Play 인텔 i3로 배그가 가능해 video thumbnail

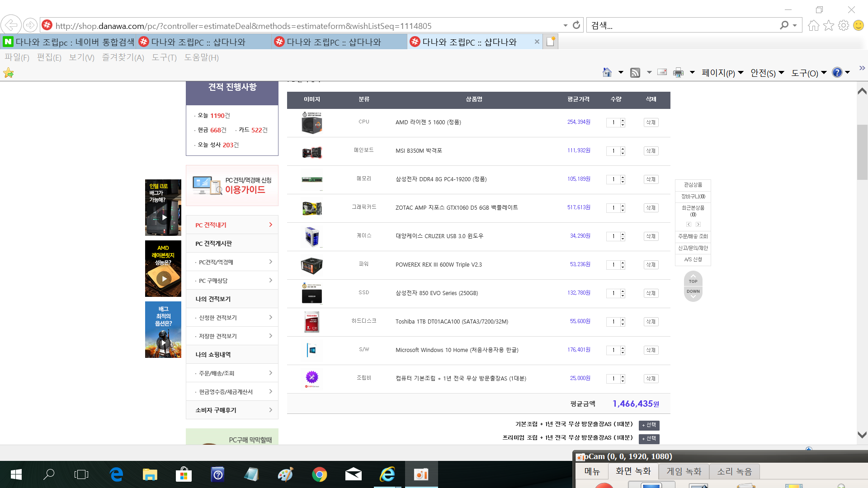[x=163, y=208]
